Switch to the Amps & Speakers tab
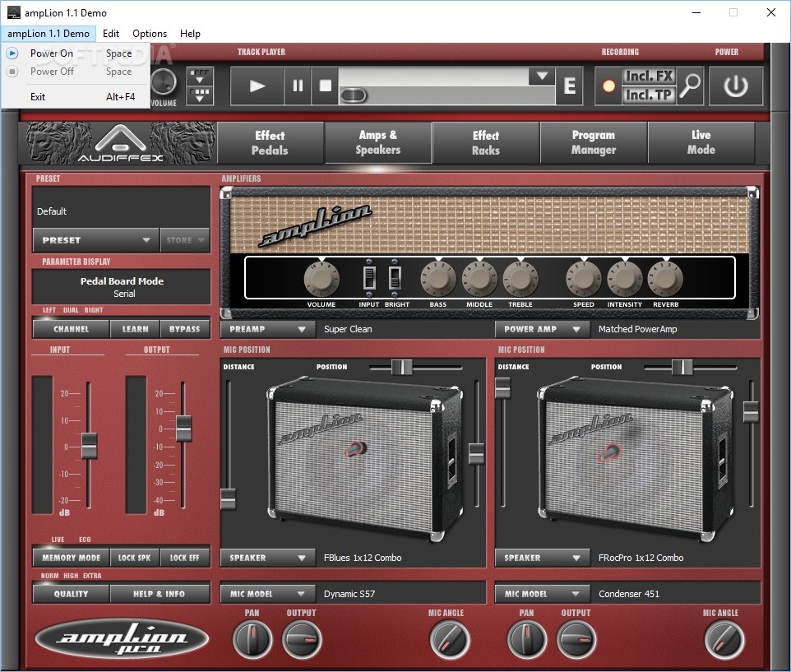The width and height of the screenshot is (791, 672). [378, 143]
